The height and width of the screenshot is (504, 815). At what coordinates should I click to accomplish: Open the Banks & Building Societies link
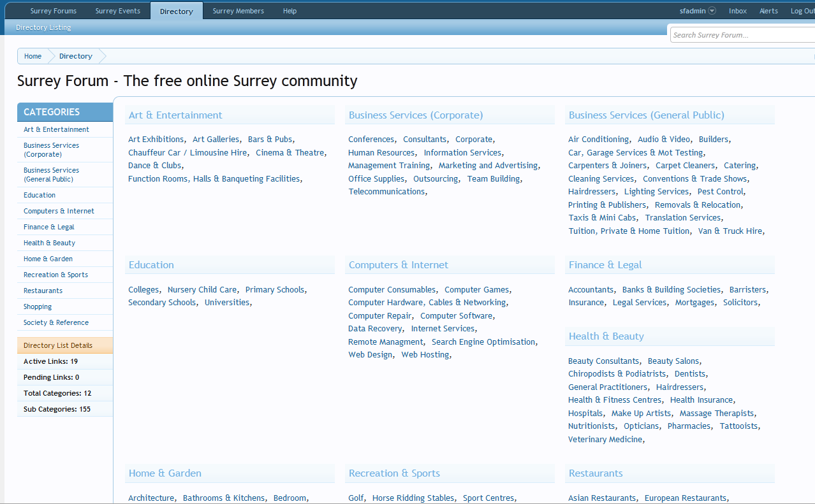pos(671,290)
